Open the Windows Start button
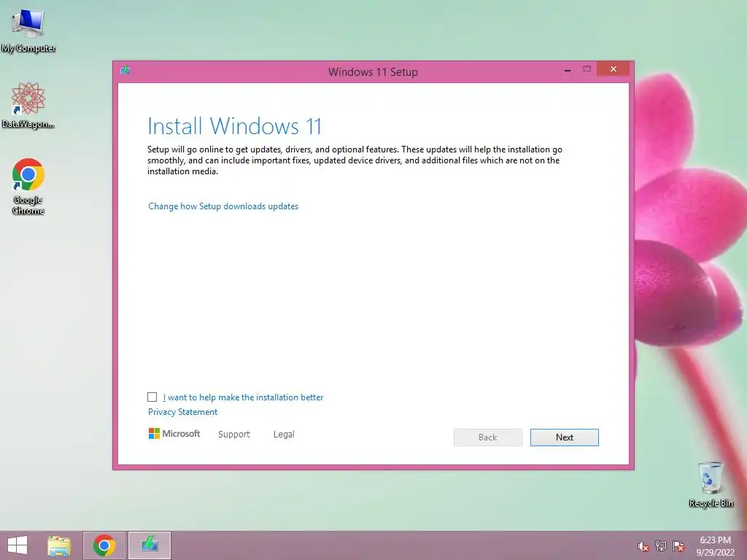 click(x=18, y=545)
